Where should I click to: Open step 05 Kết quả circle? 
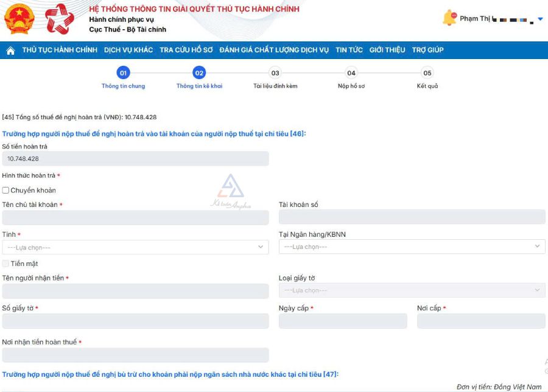pyautogui.click(x=427, y=73)
